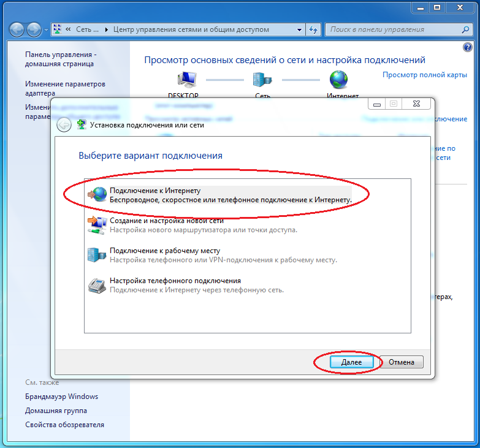Click the 'См. также' label
The width and height of the screenshot is (480, 448).
pos(42,382)
